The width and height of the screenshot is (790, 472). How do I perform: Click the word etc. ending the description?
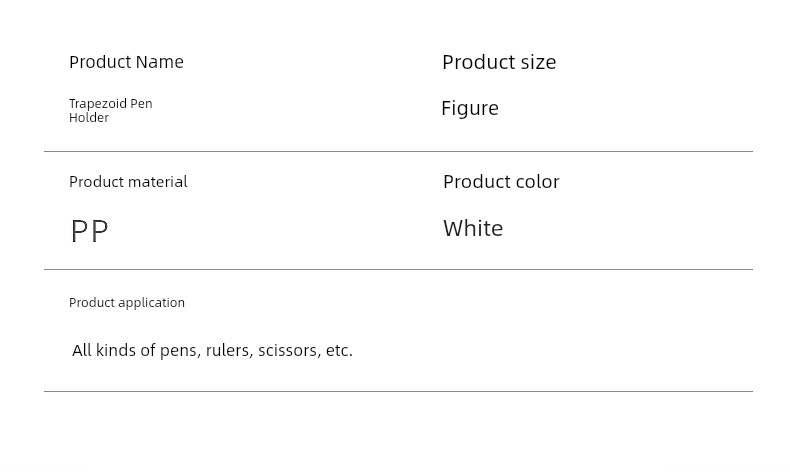pos(339,350)
